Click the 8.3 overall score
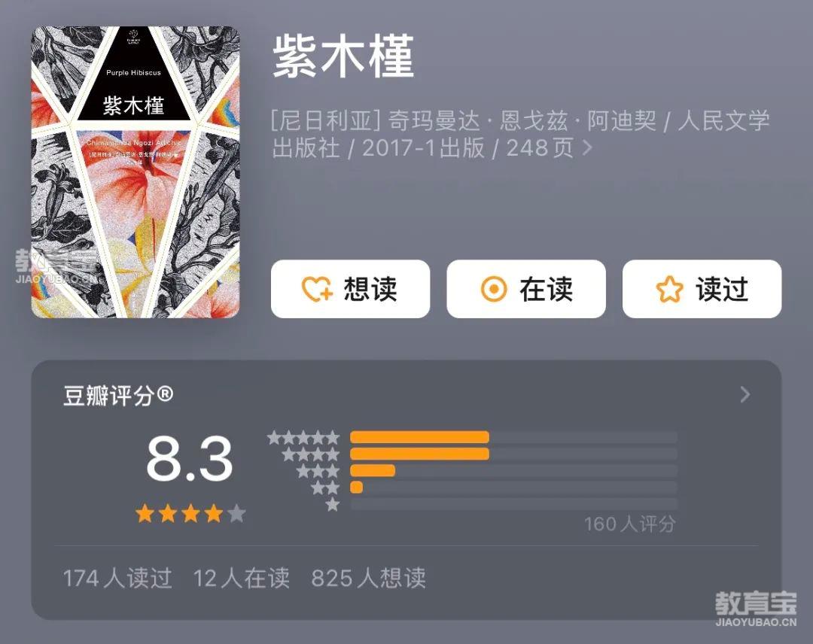Image resolution: width=813 pixels, height=644 pixels. [x=189, y=458]
